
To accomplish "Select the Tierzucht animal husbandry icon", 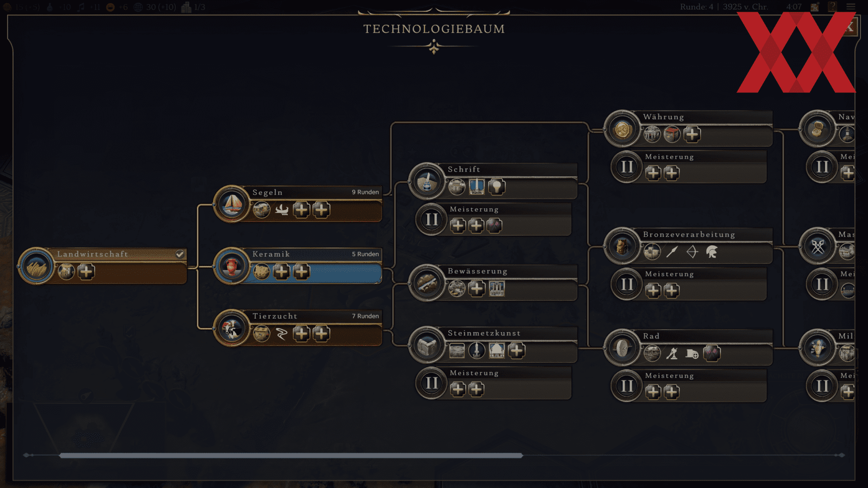I will [x=232, y=328].
